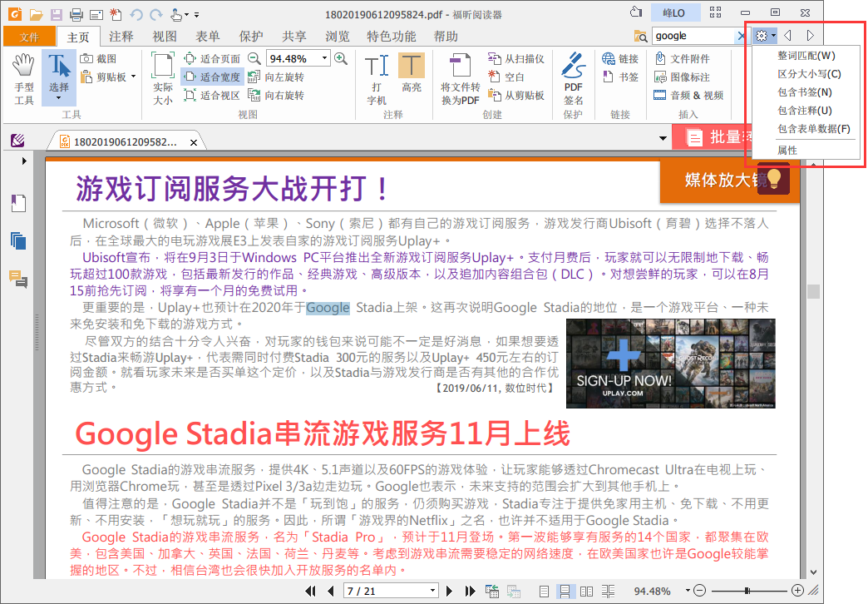Click the ribbon zoom-in magnifier icon
Screen dimensions: 868x604
pos(341,58)
